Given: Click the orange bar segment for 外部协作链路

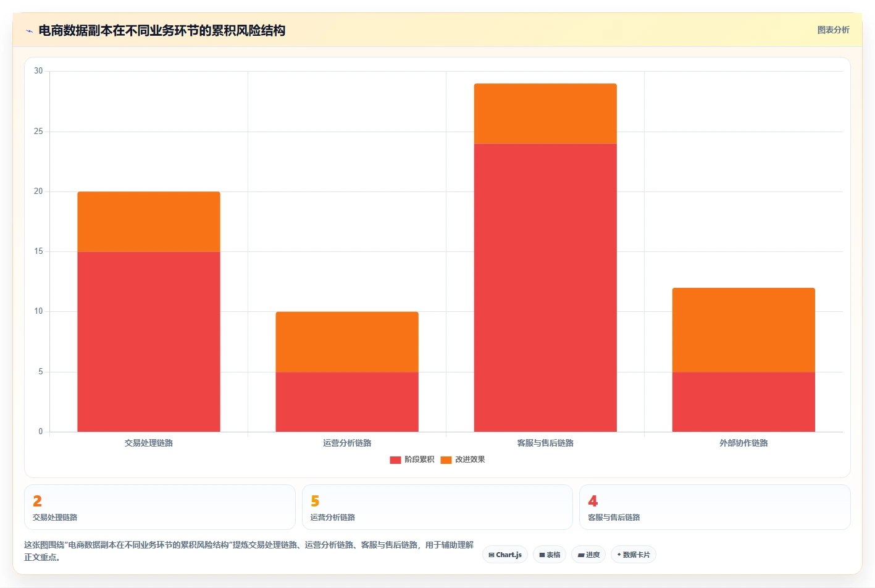Looking at the screenshot, I should (x=743, y=330).
